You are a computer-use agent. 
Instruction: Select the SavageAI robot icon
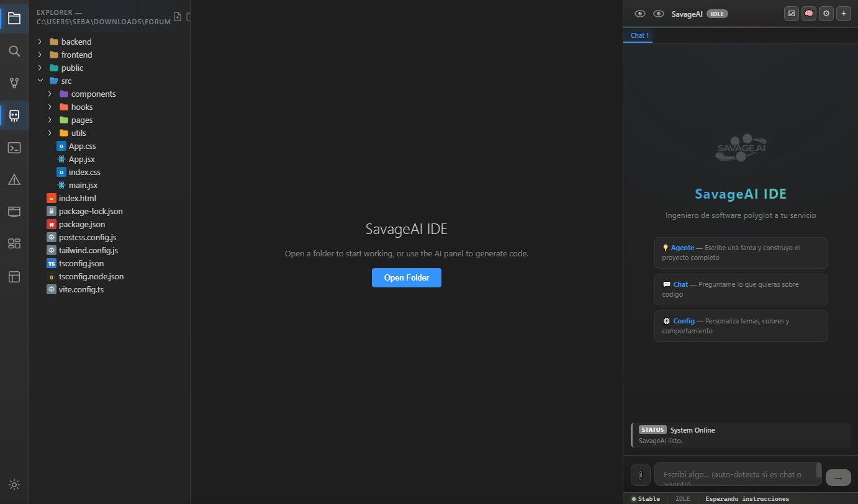point(14,115)
